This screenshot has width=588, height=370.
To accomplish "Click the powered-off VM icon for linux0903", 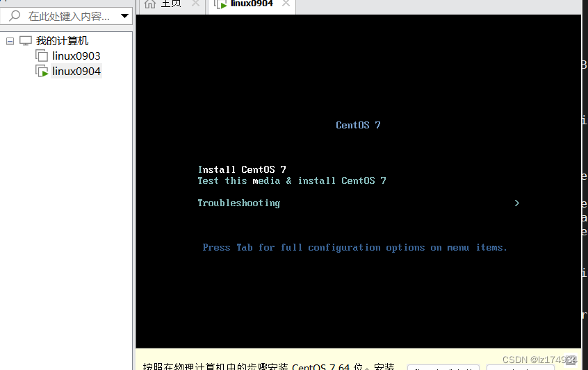I will [42, 56].
